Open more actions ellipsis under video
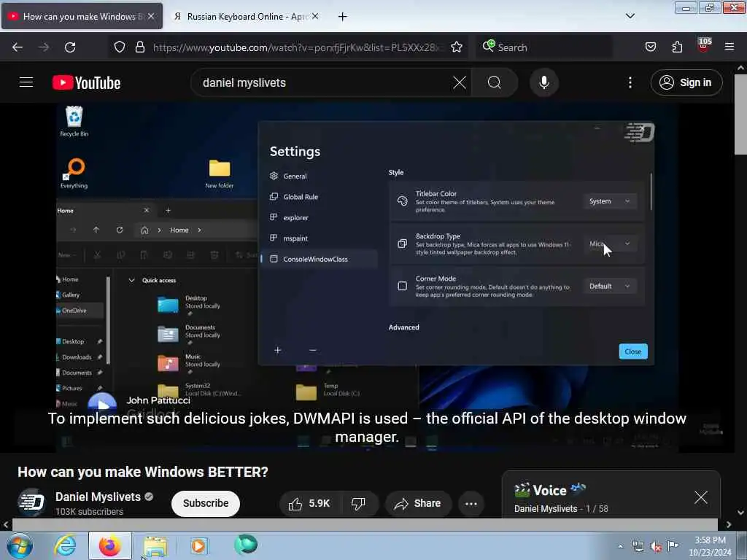 (471, 503)
